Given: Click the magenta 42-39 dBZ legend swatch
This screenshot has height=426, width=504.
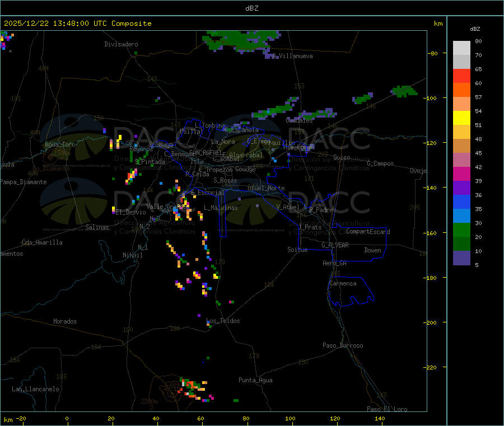Looking at the screenshot, I should 461,174.
